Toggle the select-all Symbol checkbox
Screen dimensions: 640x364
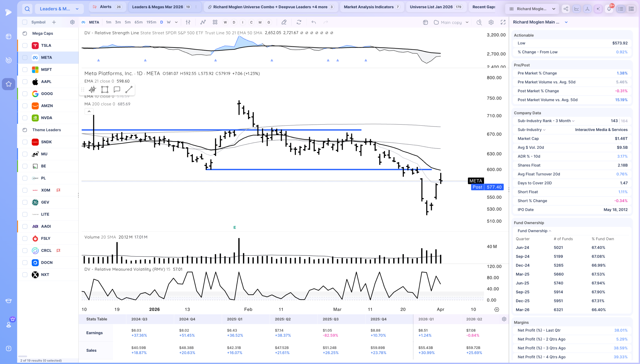[25, 22]
